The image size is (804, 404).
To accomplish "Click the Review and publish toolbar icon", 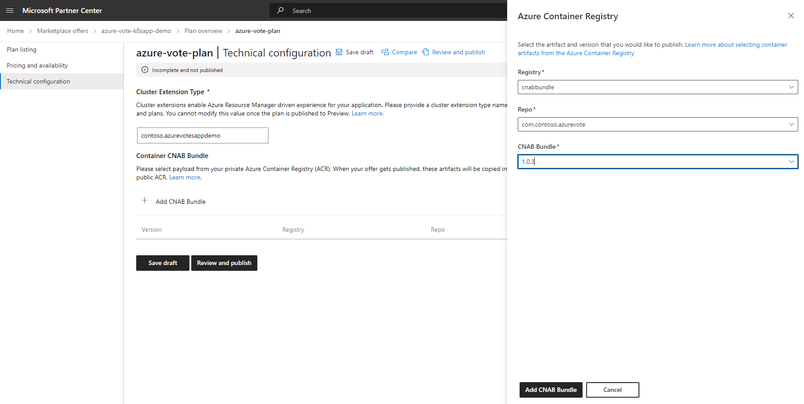I will coord(426,51).
